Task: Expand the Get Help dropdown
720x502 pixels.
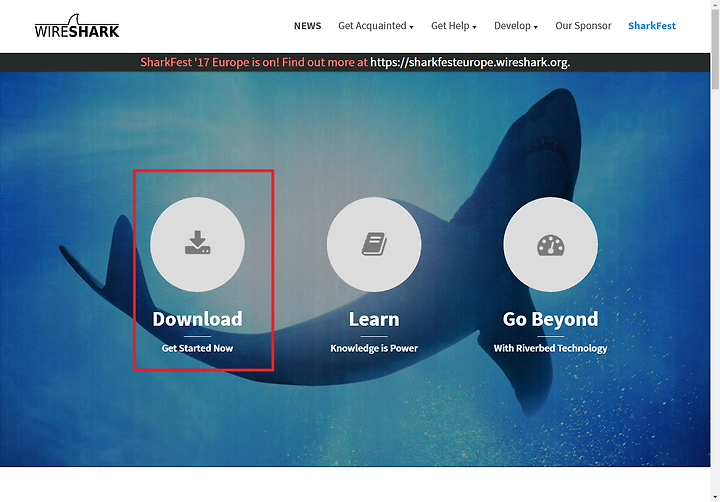Action: [x=454, y=26]
